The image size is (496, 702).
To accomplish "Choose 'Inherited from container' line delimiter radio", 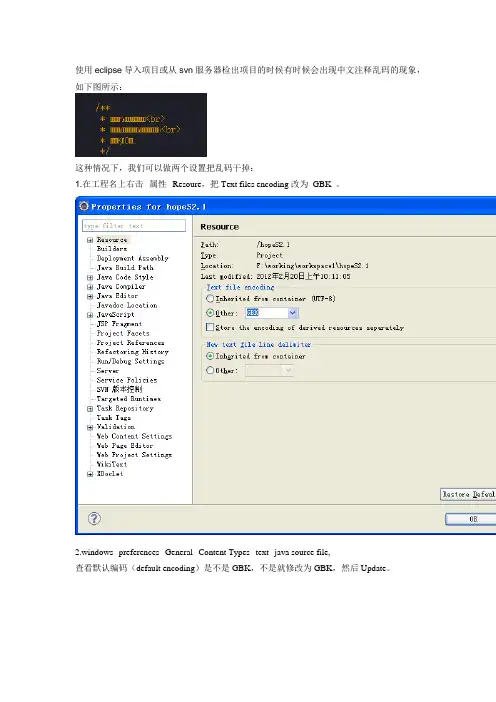I will click(x=210, y=356).
